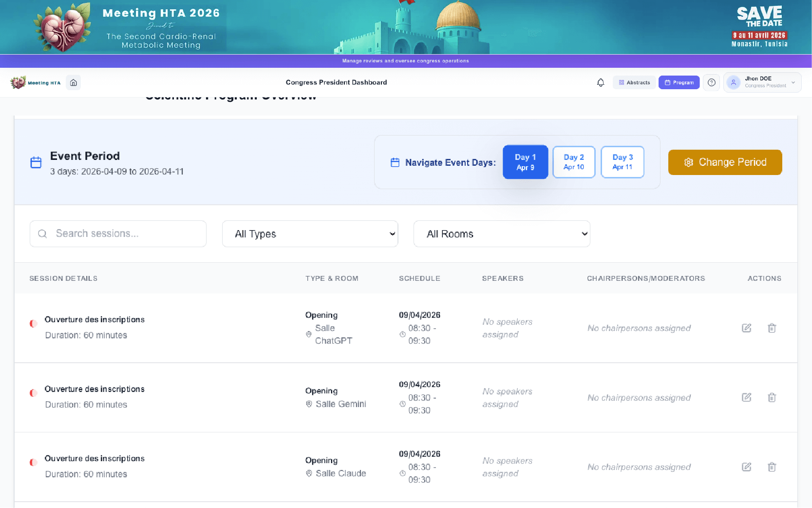Click the Meeting HTA logo
Viewport: 812px width, 508px height.
[x=35, y=82]
